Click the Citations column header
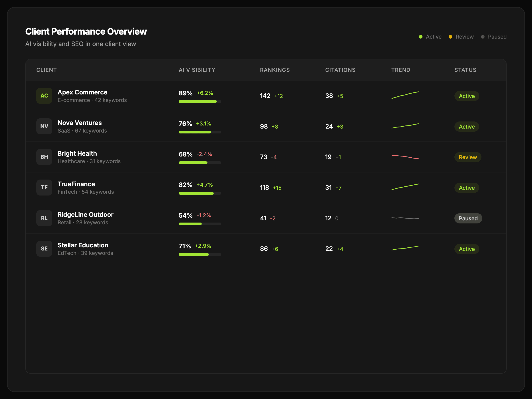 pyautogui.click(x=340, y=70)
